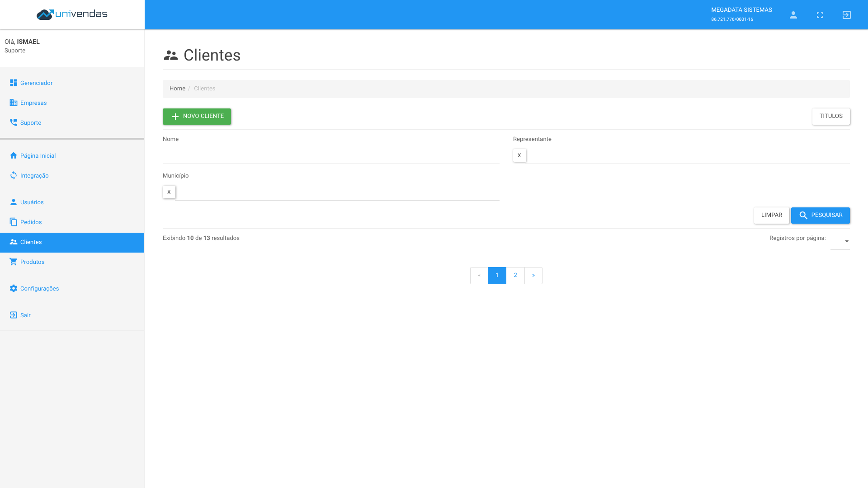
Task: Go to page 2 of results
Action: (515, 276)
